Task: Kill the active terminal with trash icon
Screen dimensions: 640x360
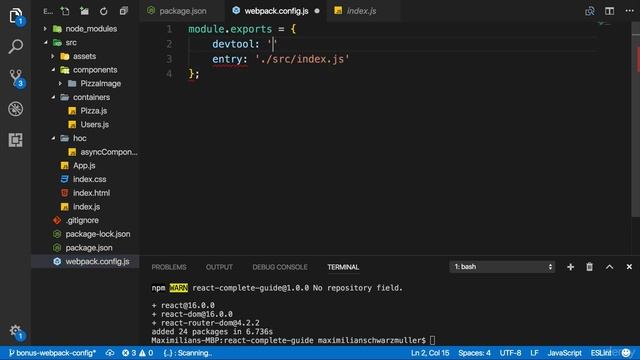Action: pyautogui.click(x=589, y=267)
